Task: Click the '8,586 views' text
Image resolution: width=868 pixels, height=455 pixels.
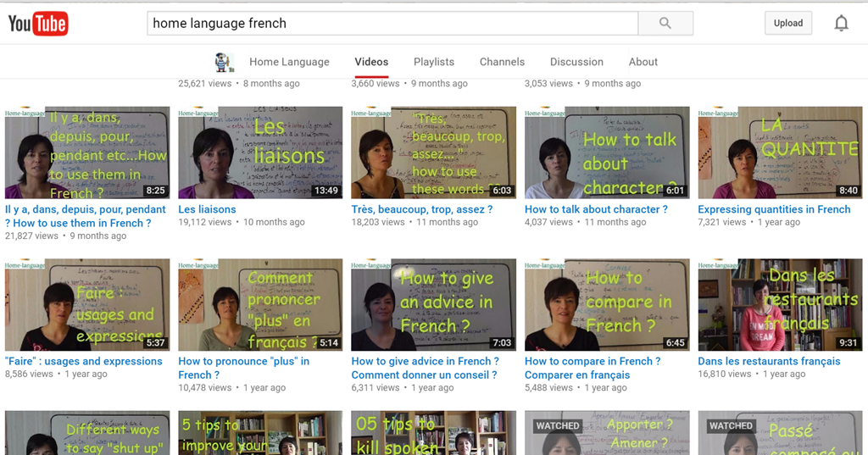Action: coord(29,374)
